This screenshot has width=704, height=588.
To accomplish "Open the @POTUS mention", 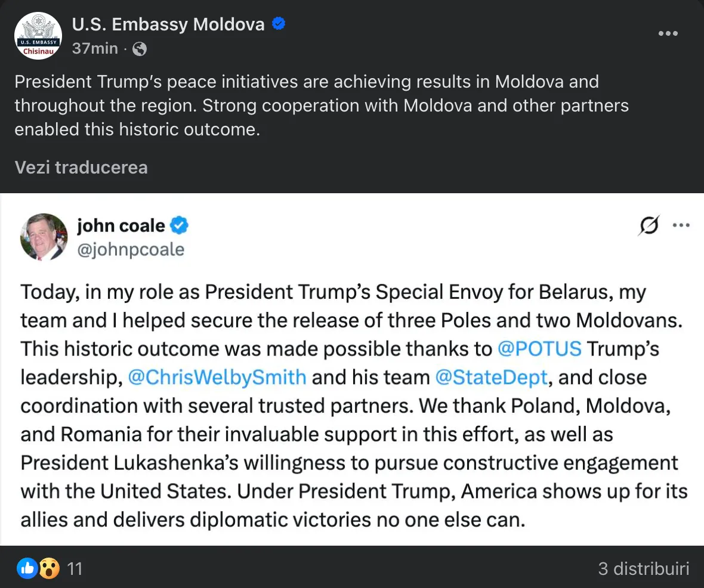I will click(539, 348).
